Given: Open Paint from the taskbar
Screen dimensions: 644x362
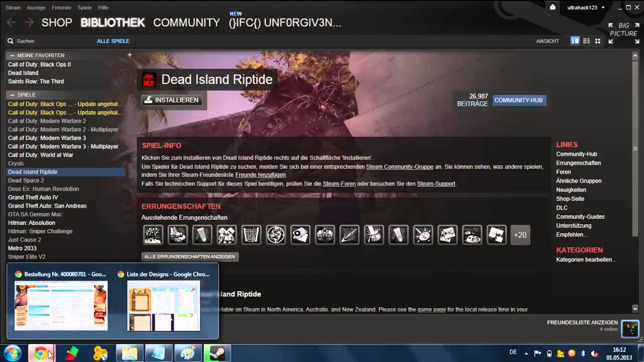Looking at the screenshot, I should coord(188,353).
